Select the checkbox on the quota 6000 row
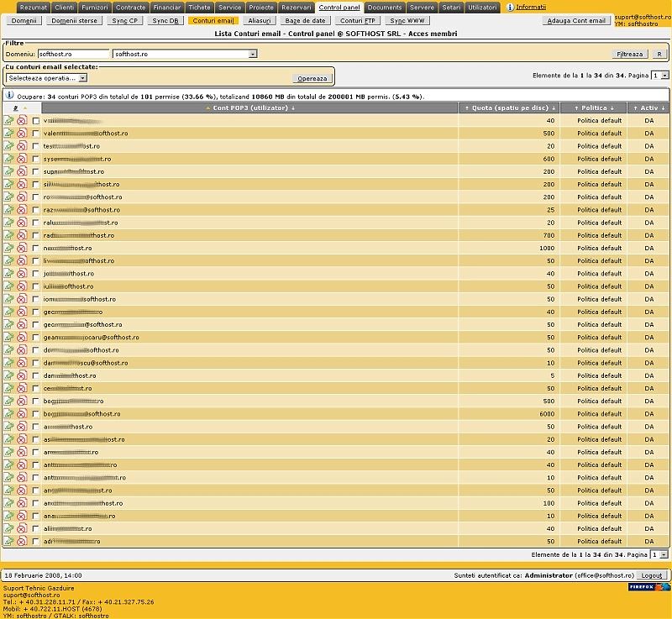Viewport: 672px width, 619px height. [x=35, y=414]
